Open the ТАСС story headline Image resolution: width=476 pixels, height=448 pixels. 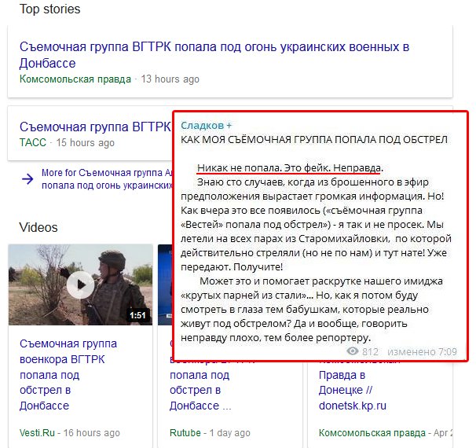click(x=94, y=126)
